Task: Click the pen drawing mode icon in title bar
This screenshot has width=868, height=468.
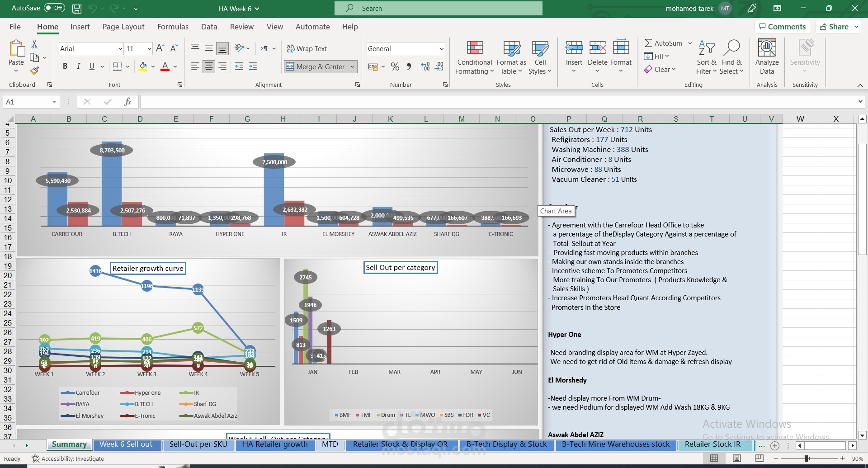Action: tap(752, 8)
